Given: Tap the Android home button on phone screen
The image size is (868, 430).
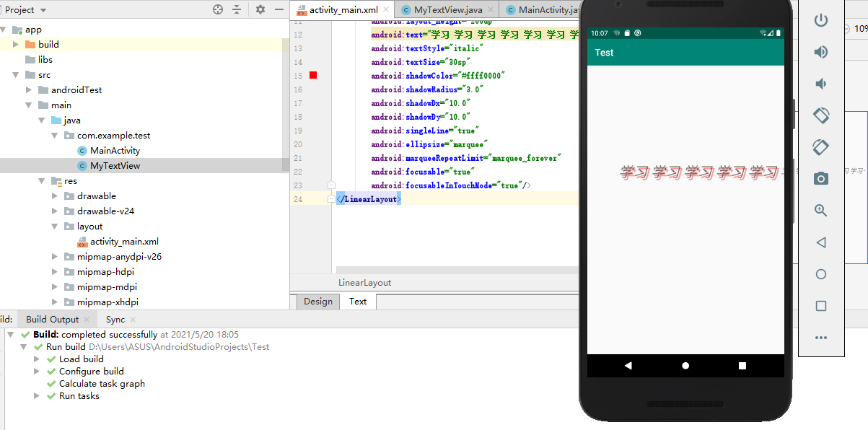Looking at the screenshot, I should (685, 366).
